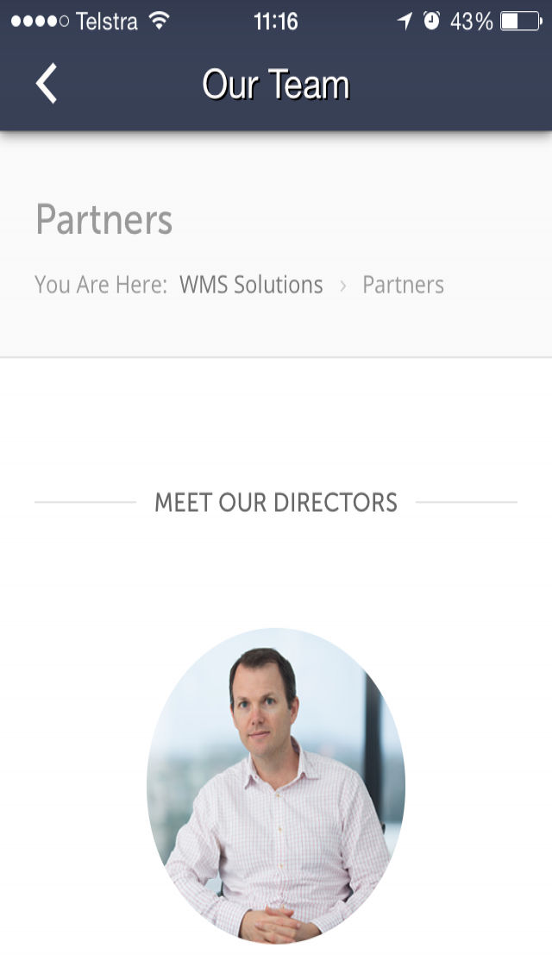
Task: Tap the 43% battery percentage text
Action: pos(472,22)
